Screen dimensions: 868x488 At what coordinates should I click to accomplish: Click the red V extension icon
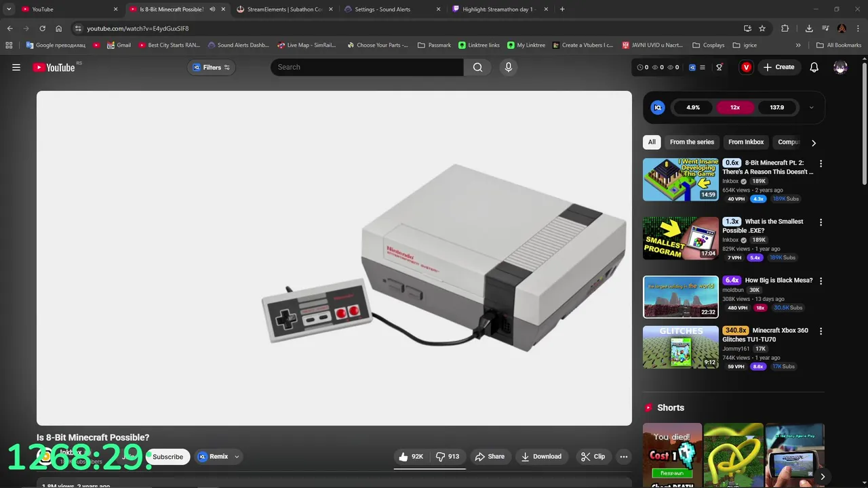(x=746, y=67)
